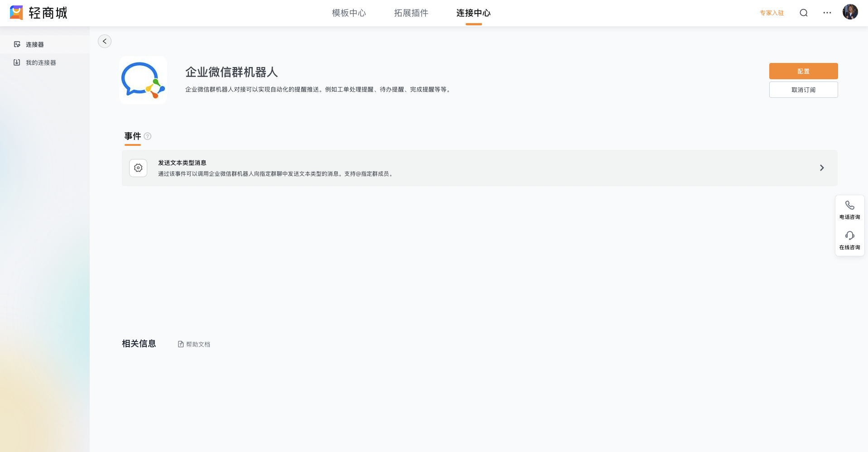Click the event description starting 通过该事件
The height and width of the screenshot is (452, 868).
[276, 174]
